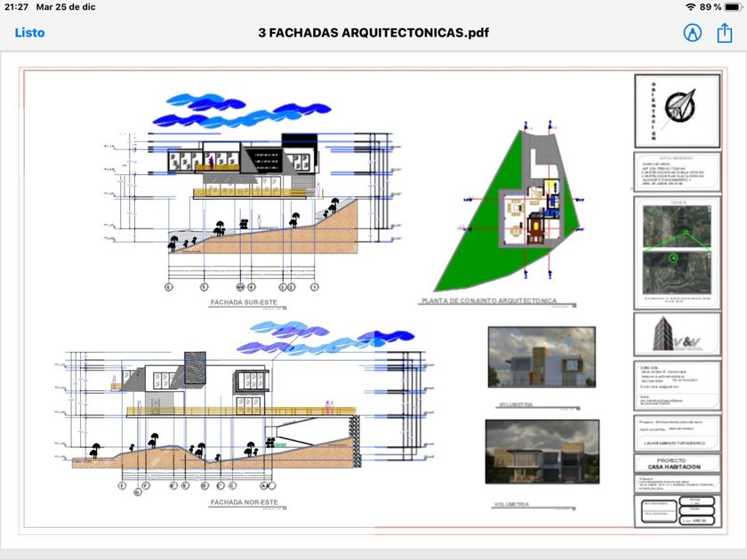Tap the FACHADA SUR-ESTE label
Image resolution: width=747 pixels, height=560 pixels.
[x=244, y=302]
